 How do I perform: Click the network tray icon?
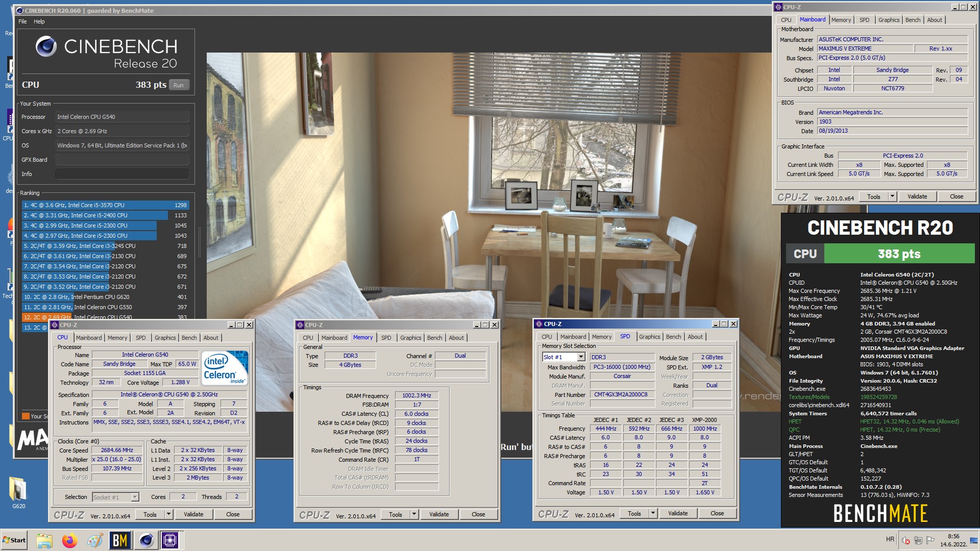(x=918, y=540)
